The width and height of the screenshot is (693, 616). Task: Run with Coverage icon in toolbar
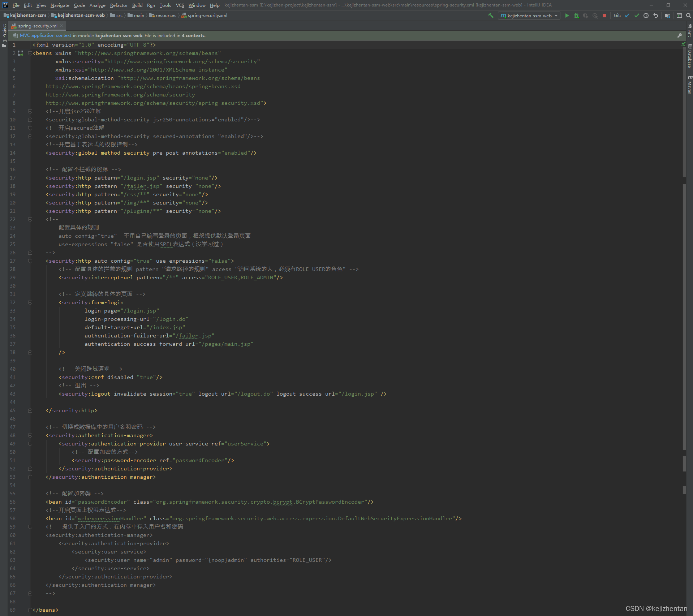[586, 16]
